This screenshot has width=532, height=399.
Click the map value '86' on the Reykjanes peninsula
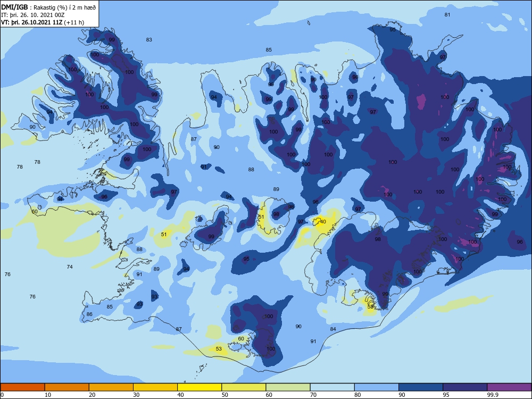[x=89, y=314]
